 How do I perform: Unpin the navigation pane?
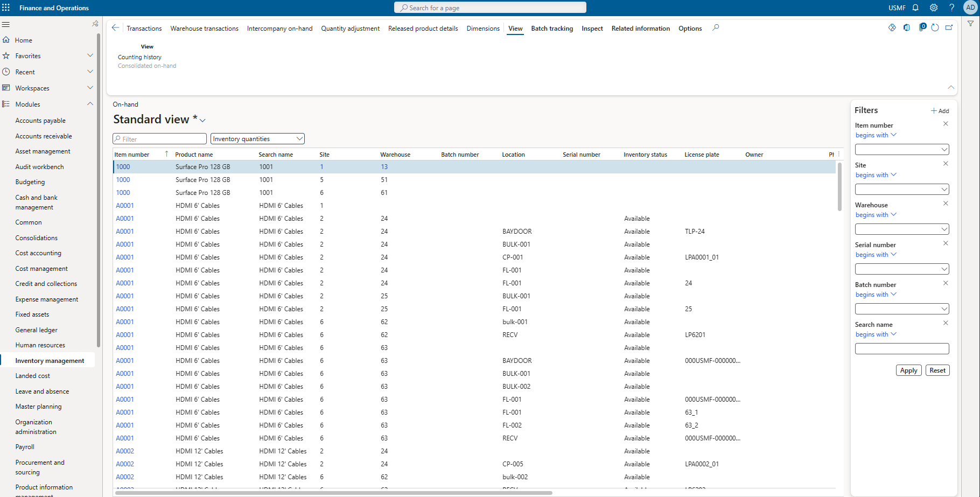point(95,23)
